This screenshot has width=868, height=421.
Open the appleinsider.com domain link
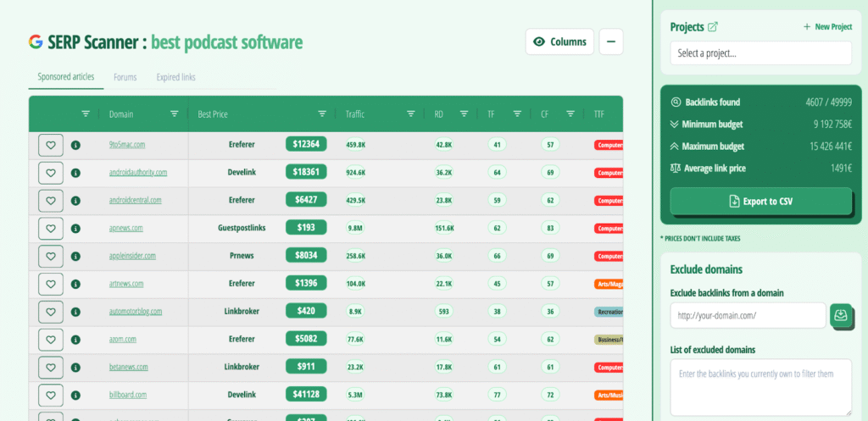(132, 256)
